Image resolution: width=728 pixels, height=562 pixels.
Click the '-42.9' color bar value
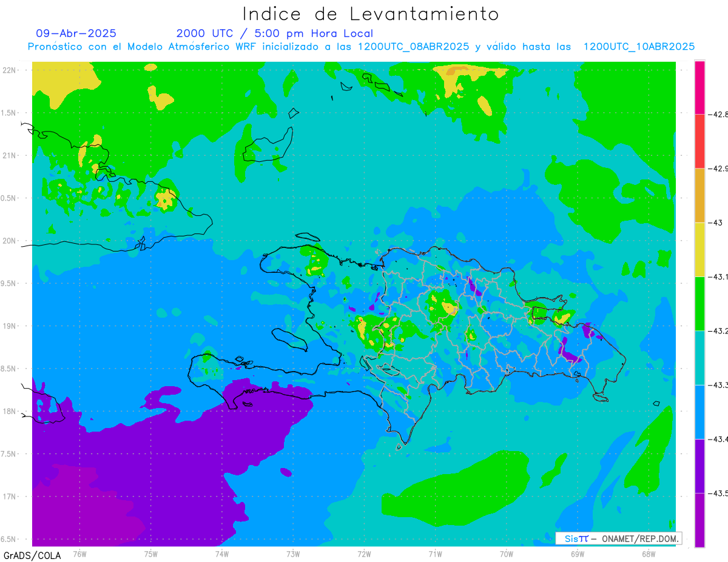tap(720, 169)
